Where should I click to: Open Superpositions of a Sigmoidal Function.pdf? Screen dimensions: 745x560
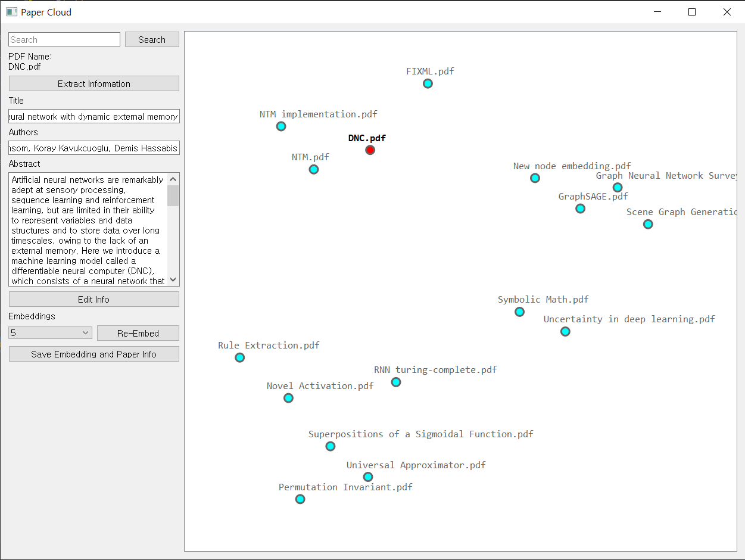pos(329,446)
